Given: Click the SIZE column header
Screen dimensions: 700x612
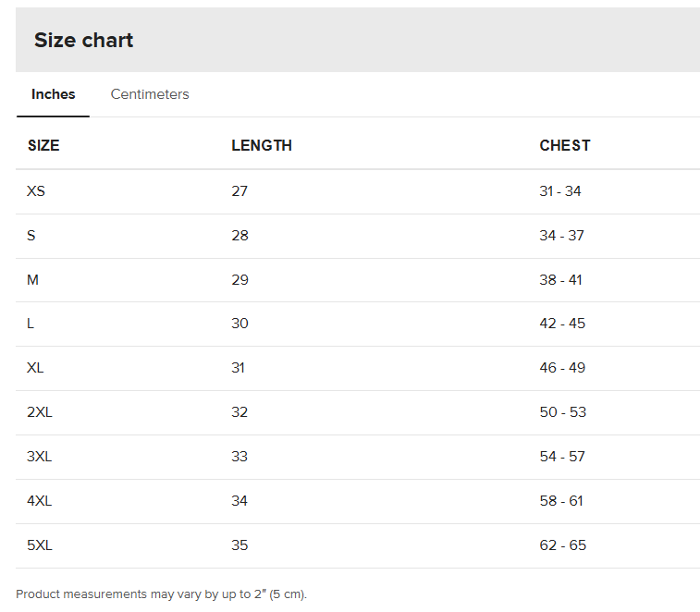Looking at the screenshot, I should coord(43,145).
